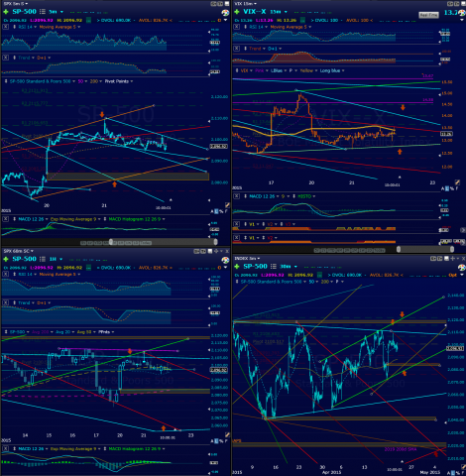Close MACD pane in SPX 5m chart

click(5, 219)
